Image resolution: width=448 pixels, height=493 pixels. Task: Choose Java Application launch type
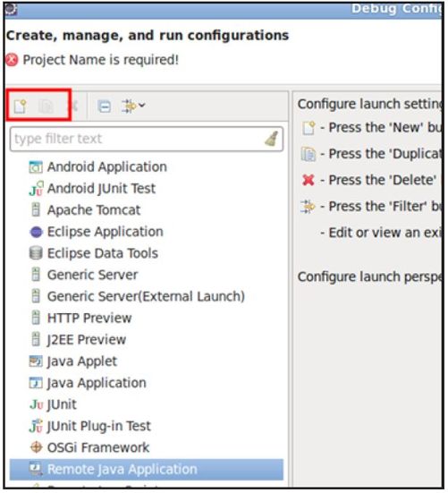click(x=97, y=383)
